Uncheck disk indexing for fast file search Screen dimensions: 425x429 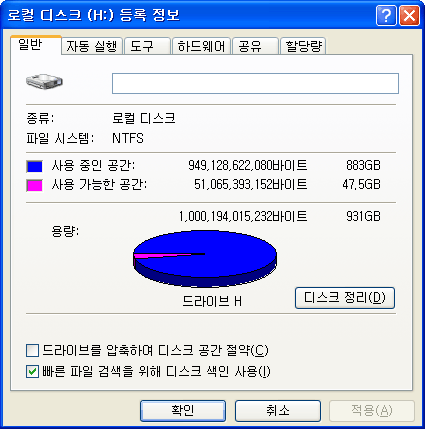32,371
